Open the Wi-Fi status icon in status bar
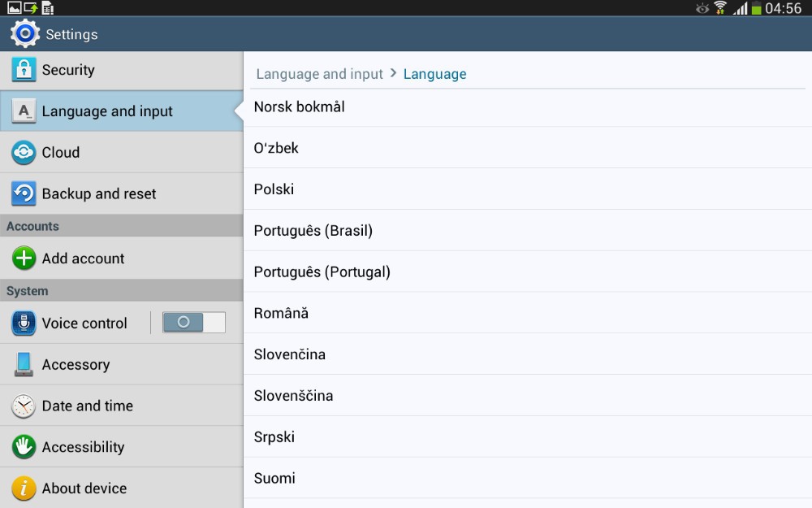 [x=719, y=8]
